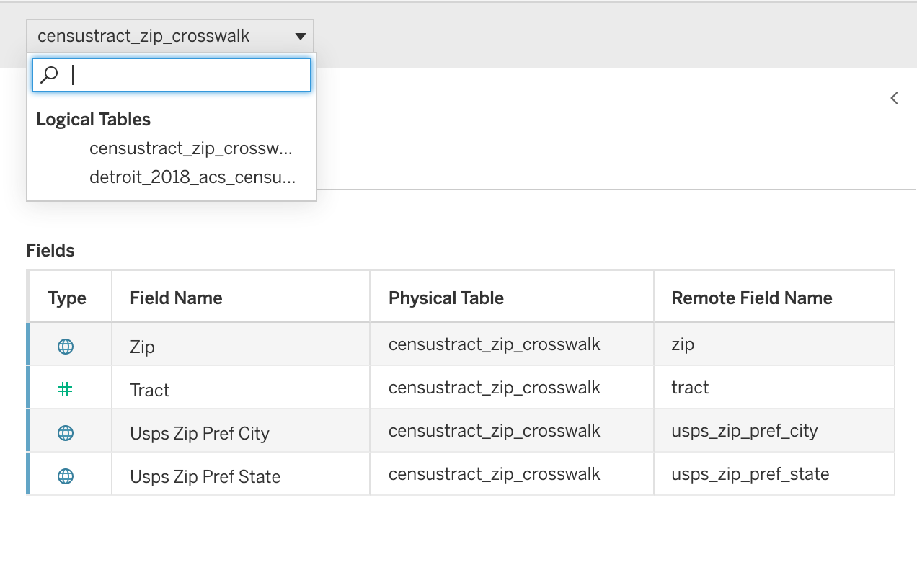Click the dropdown arrow of table selector
The width and height of the screenshot is (917, 588).
(301, 37)
